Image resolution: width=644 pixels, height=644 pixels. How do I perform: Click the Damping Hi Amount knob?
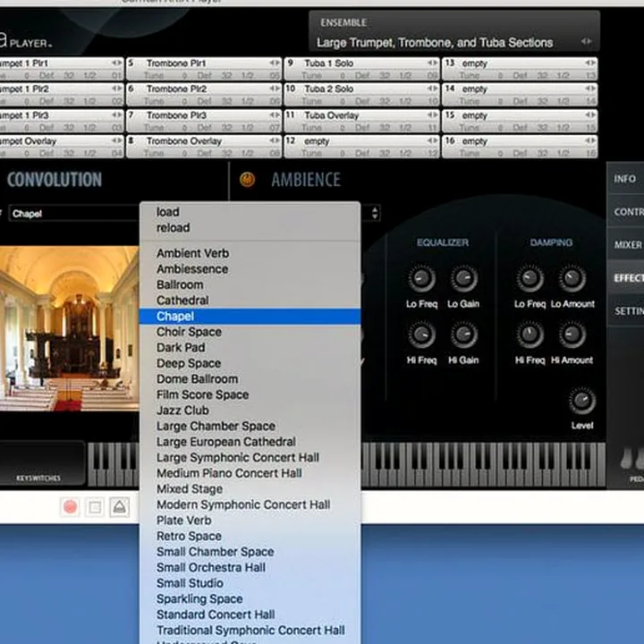572,335
